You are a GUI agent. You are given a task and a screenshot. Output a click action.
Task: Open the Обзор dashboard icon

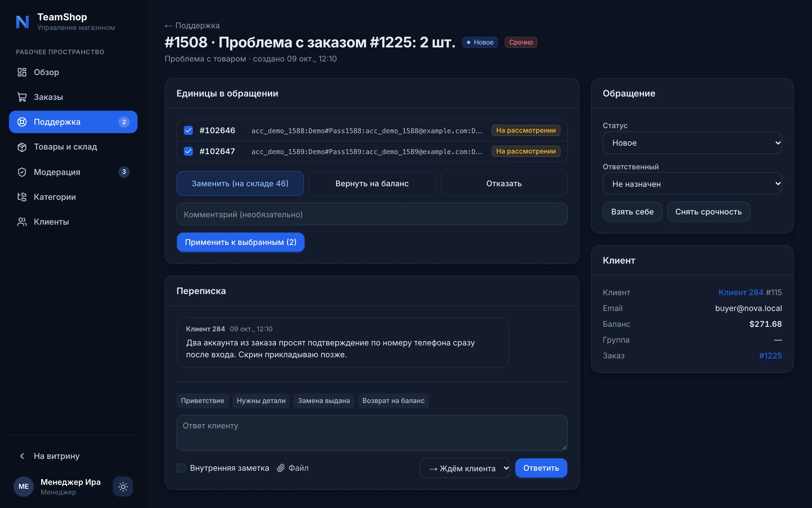click(22, 72)
